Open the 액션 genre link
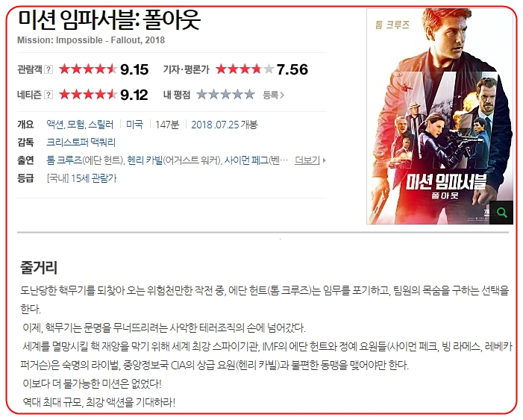The image size is (523, 420). [x=55, y=125]
